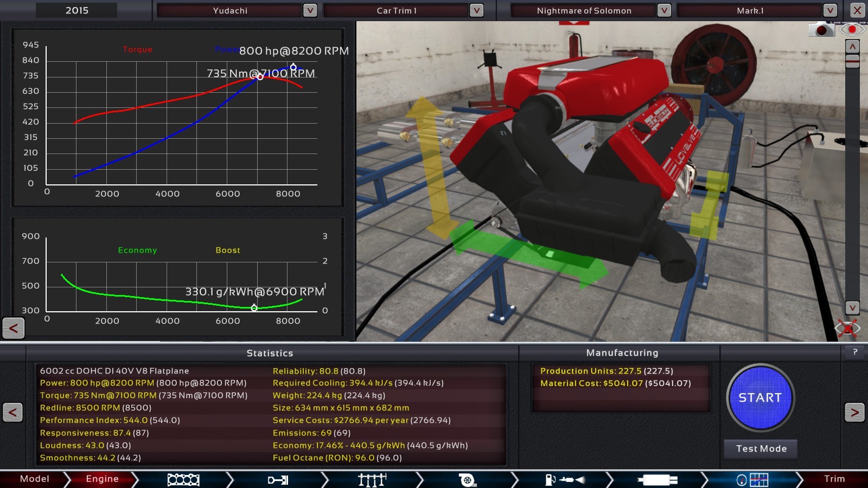Collapse the graphs panel with left arrow

tap(13, 328)
